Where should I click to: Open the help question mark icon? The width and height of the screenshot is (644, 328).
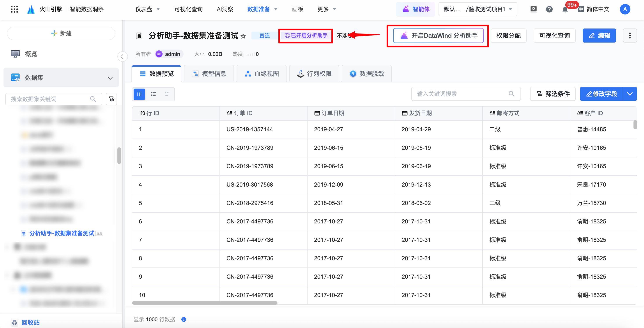[549, 9]
